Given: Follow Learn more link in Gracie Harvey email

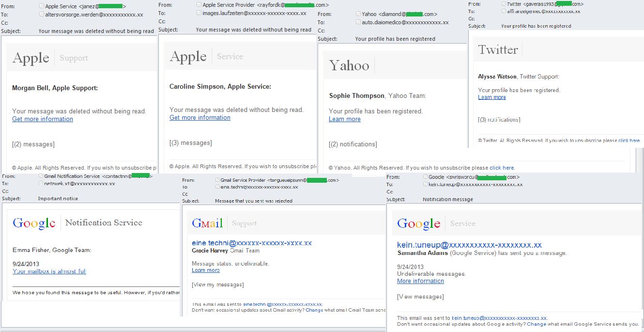Looking at the screenshot, I should tap(206, 270).
